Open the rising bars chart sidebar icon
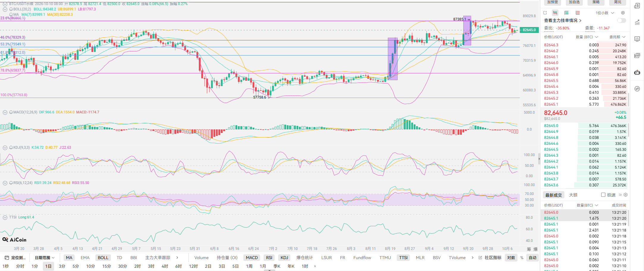The height and width of the screenshot is (271, 644). tap(637, 23)
